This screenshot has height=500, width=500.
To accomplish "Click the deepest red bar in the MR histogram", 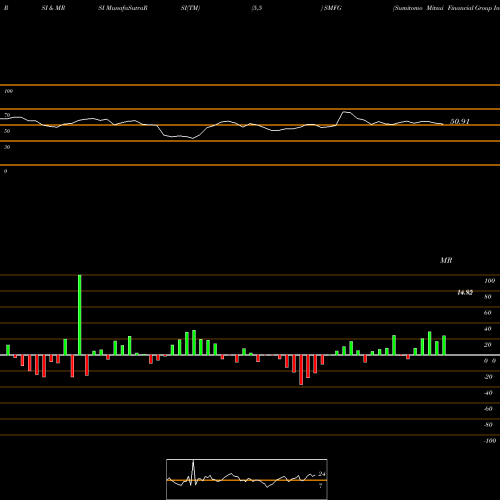I will pos(301,370).
